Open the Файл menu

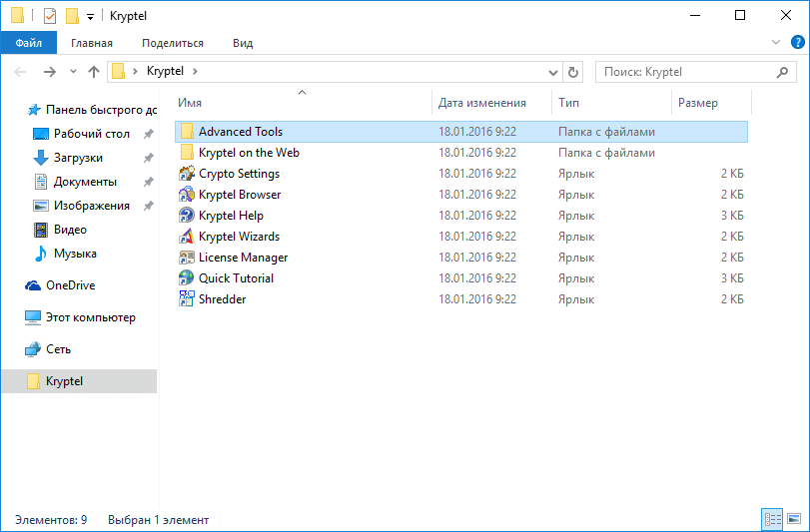tap(29, 43)
